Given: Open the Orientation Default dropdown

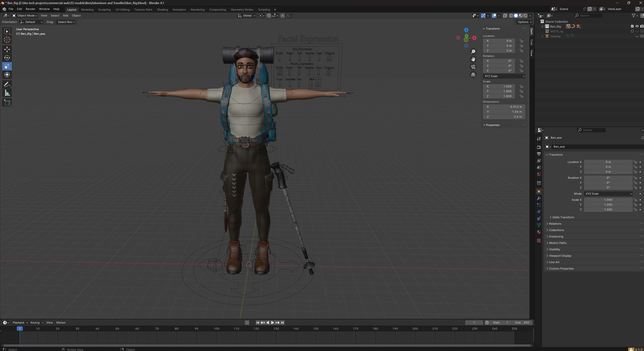Looking at the screenshot, I should [x=32, y=22].
